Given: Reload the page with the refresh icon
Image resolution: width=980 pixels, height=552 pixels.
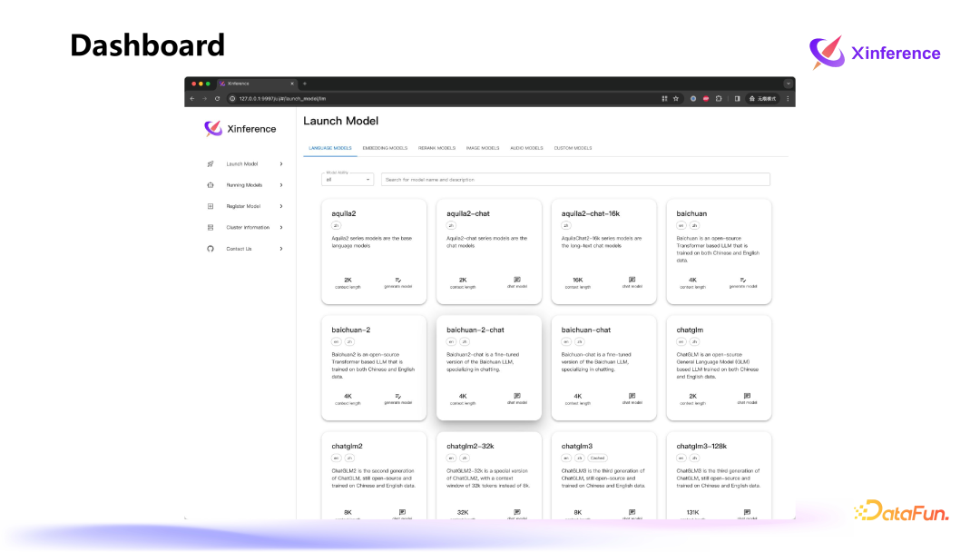Looking at the screenshot, I should coord(218,99).
